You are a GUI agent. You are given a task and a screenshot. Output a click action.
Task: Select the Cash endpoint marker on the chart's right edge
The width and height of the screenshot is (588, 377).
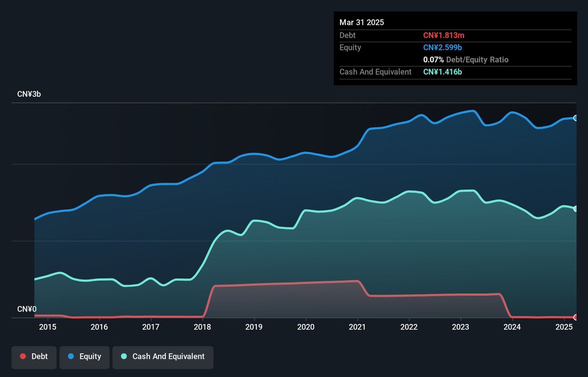[x=576, y=209]
